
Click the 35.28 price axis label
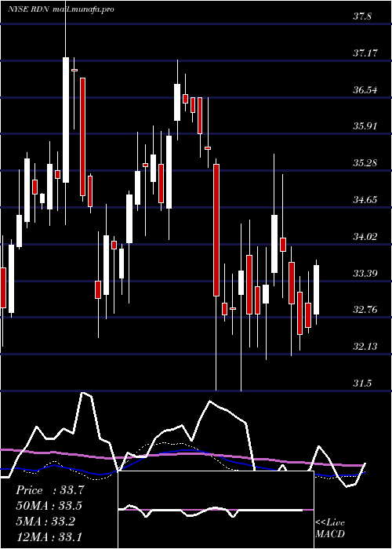coord(365,163)
